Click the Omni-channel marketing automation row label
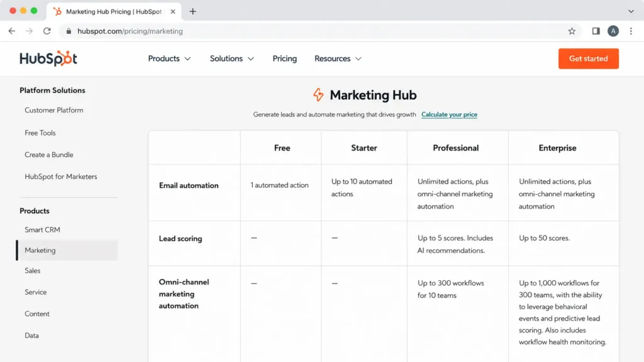This screenshot has width=644, height=362. [x=184, y=294]
